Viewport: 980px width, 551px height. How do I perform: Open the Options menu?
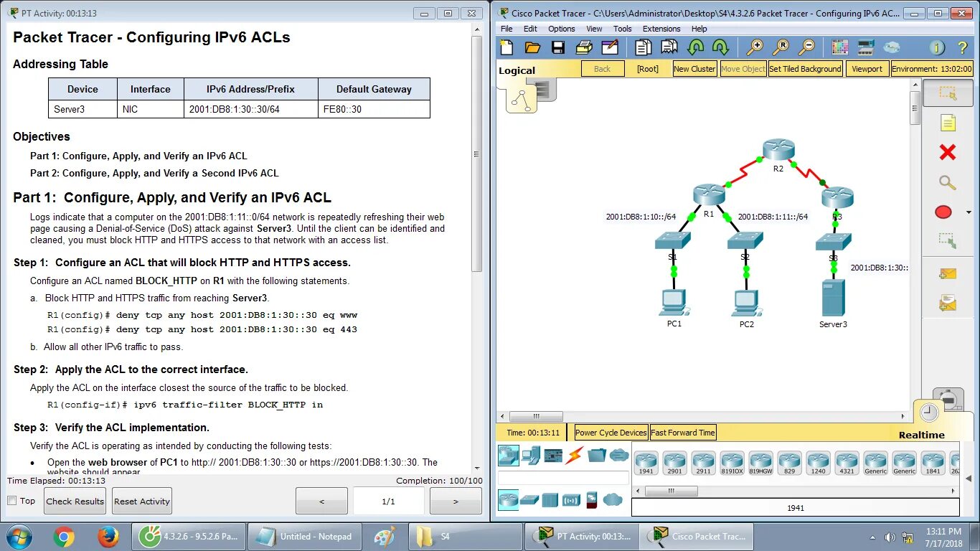[562, 29]
